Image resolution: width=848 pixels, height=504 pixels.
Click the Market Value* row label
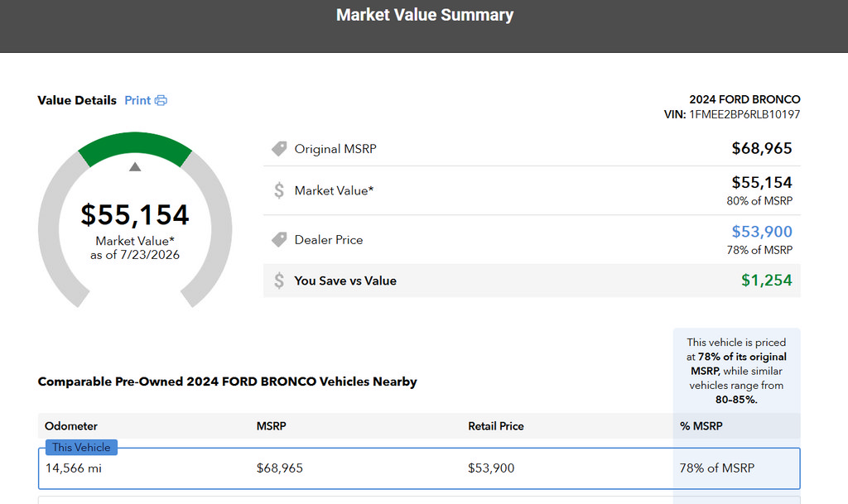(334, 190)
